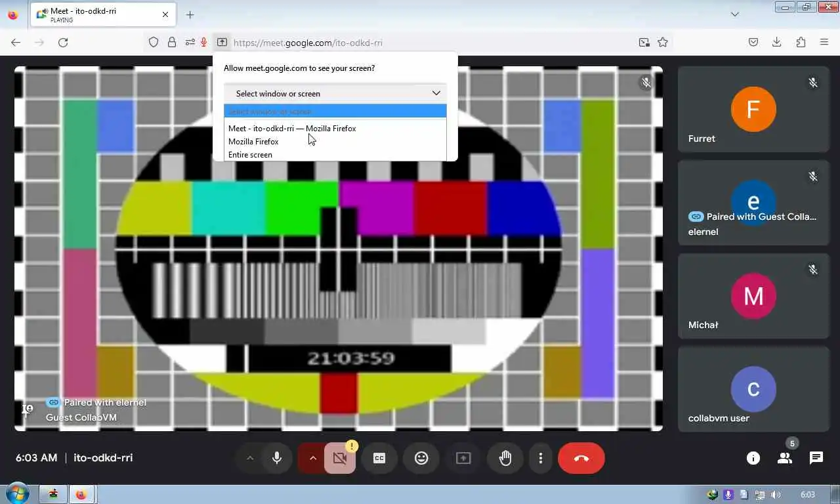Click Firefox icon in the taskbar

[81, 494]
